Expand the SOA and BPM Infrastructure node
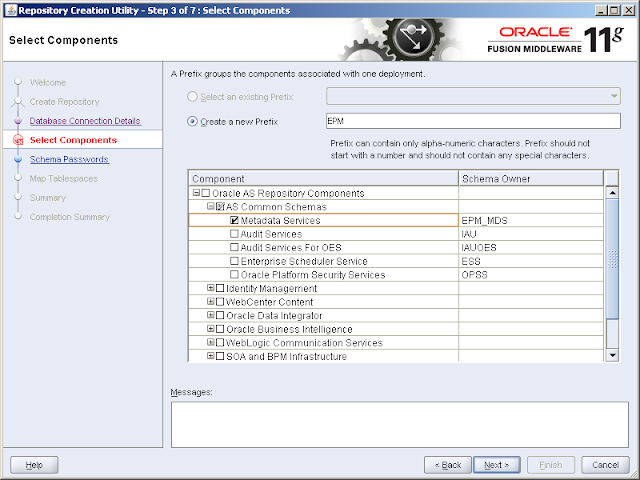This screenshot has height=480, width=640. 211,356
